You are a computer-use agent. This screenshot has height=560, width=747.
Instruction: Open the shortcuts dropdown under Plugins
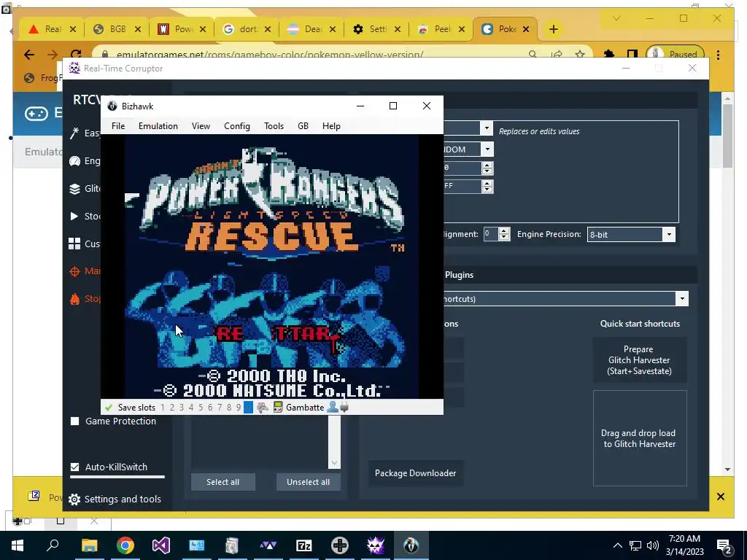click(x=682, y=299)
